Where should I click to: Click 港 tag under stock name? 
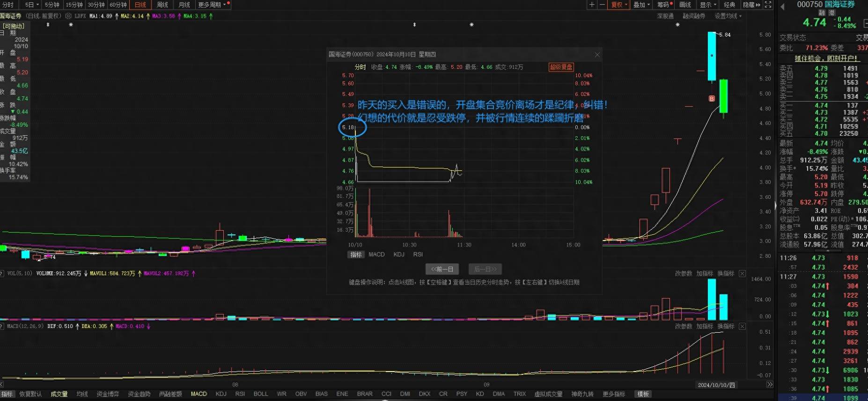[832, 13]
